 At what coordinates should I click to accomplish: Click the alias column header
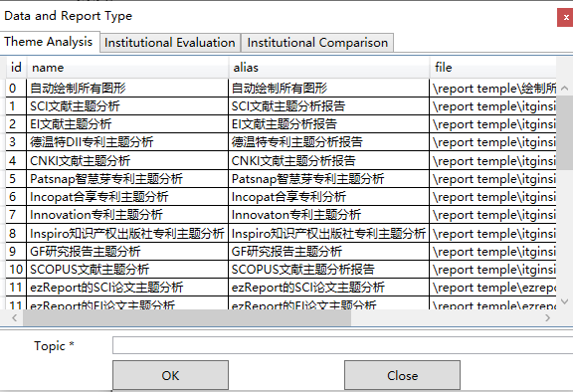coord(329,68)
